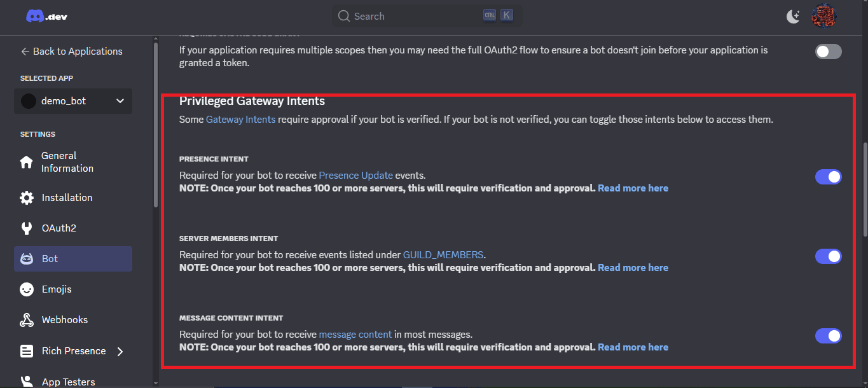Open the GUILD_MEMBERS link

[x=443, y=255]
